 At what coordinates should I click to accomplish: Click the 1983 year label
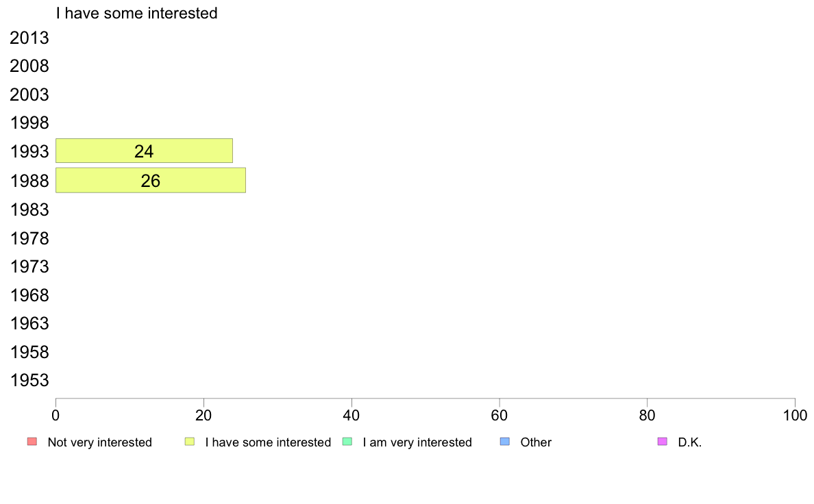pos(29,210)
